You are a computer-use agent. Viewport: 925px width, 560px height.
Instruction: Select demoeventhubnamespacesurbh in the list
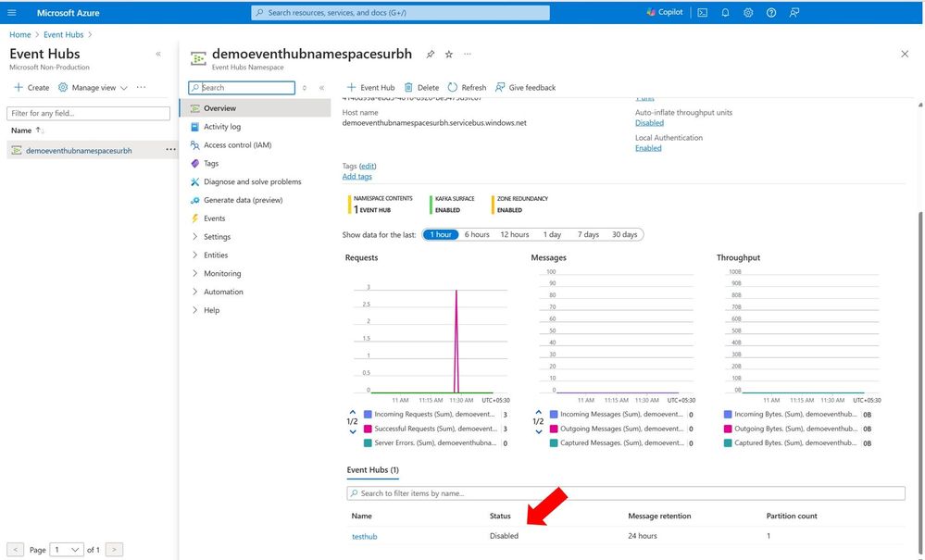point(79,150)
